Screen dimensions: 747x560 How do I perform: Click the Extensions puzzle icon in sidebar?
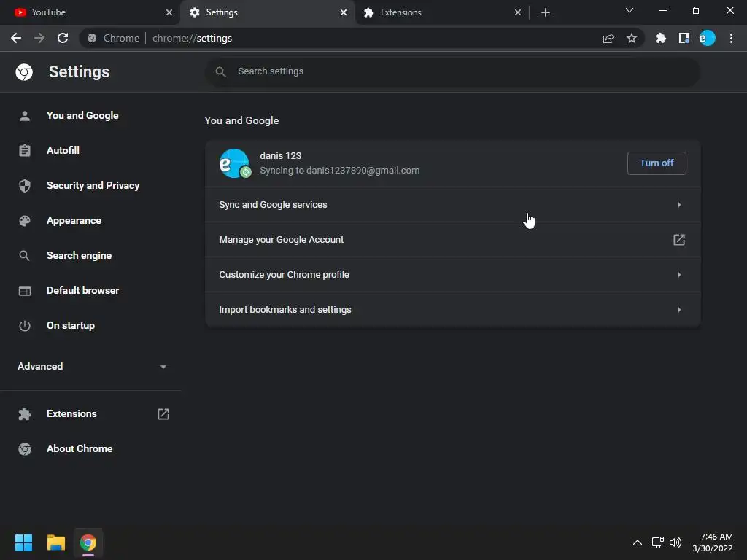[25, 414]
